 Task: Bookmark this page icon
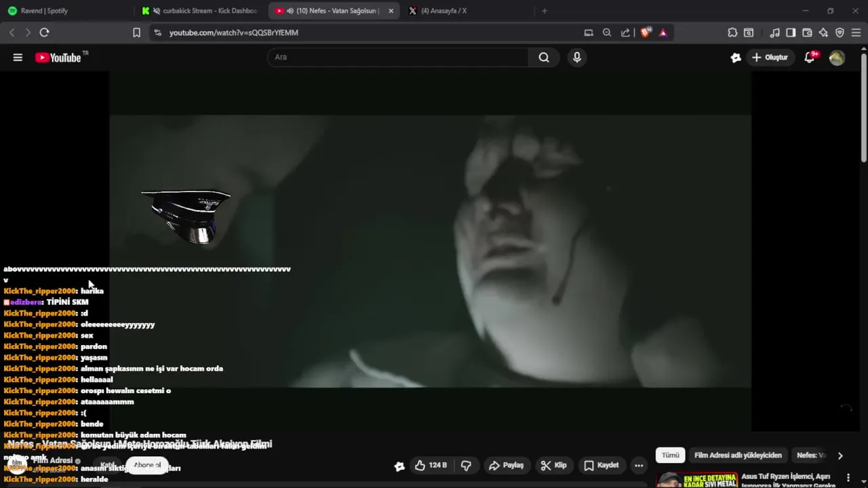click(136, 33)
